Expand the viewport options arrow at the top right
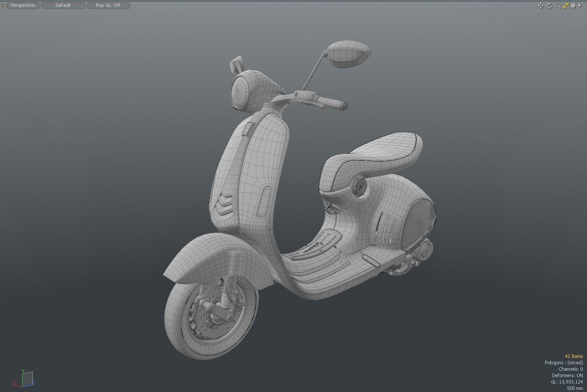Image resolution: width=587 pixels, height=392 pixels. [580, 6]
